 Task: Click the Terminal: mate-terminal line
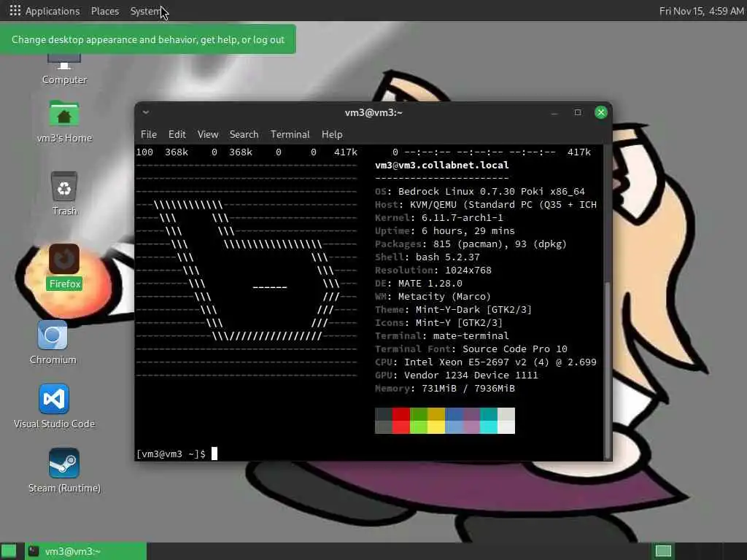point(441,335)
